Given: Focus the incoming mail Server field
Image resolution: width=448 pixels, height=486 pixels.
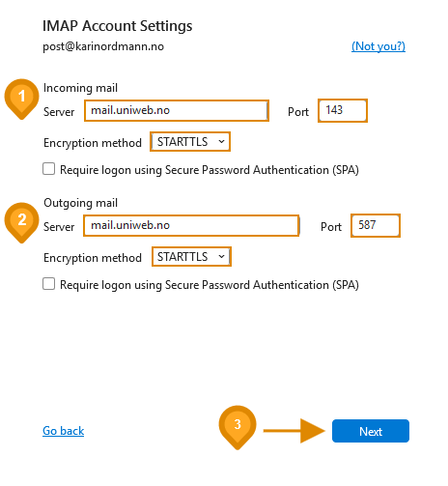Looking at the screenshot, I should click(177, 110).
